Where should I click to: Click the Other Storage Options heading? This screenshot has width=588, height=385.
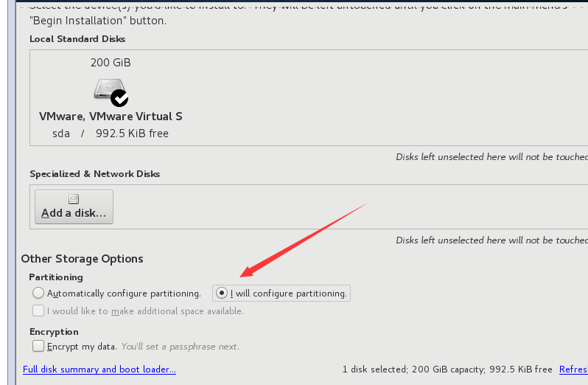(82, 259)
